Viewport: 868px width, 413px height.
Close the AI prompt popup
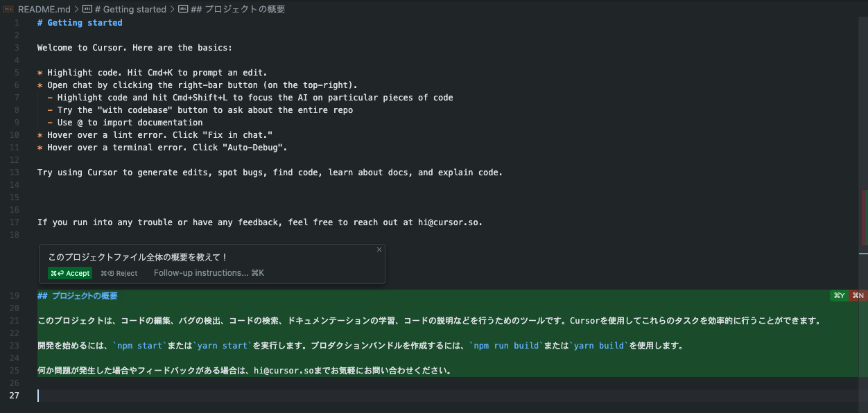tap(379, 249)
